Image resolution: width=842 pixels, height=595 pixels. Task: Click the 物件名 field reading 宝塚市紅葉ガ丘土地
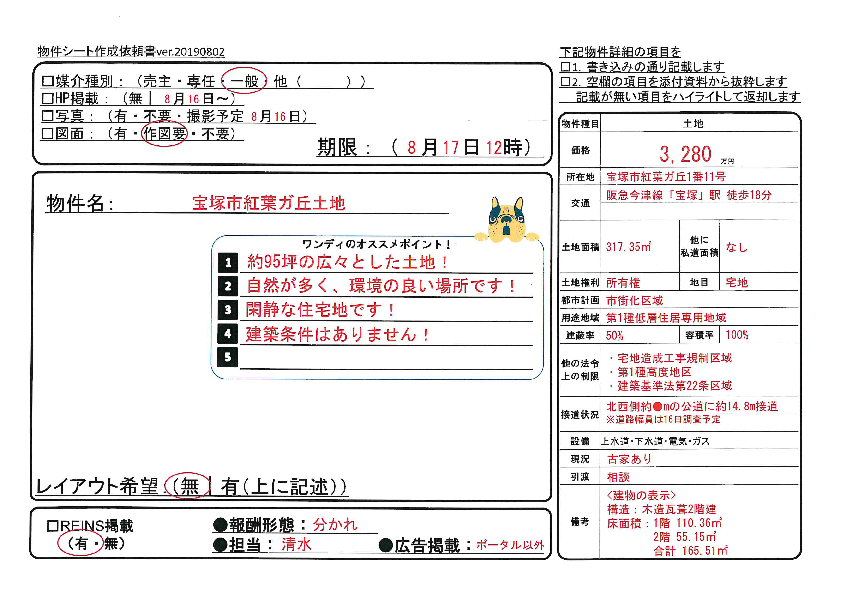(268, 203)
